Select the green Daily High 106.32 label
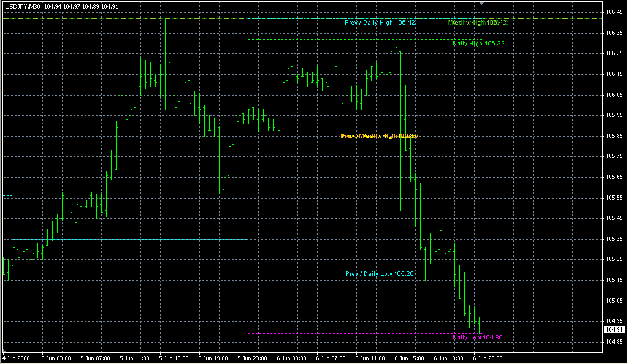The image size is (628, 364). (x=478, y=44)
